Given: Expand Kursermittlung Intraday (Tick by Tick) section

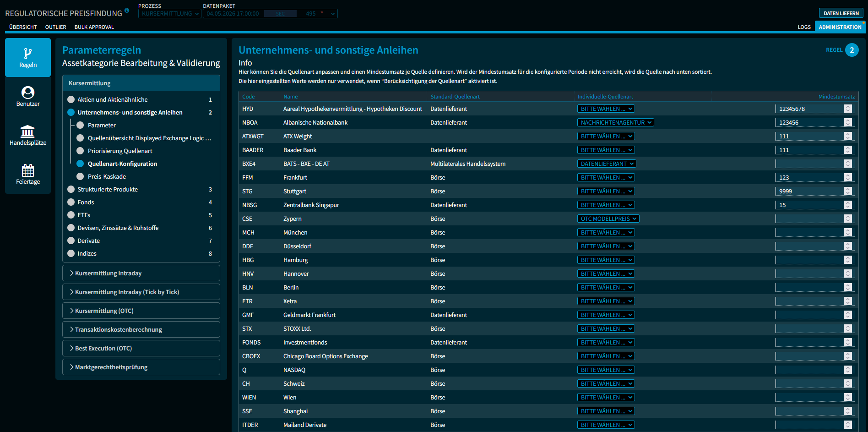Looking at the screenshot, I should pyautogui.click(x=141, y=292).
